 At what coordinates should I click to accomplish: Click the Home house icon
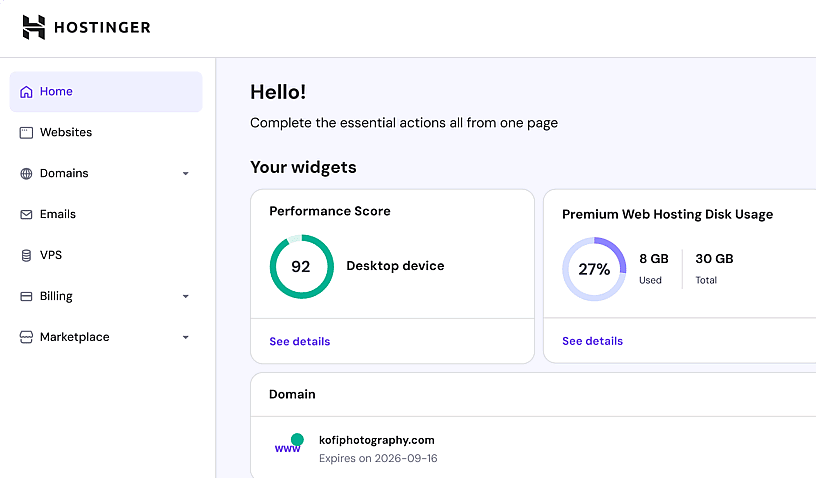[x=26, y=92]
